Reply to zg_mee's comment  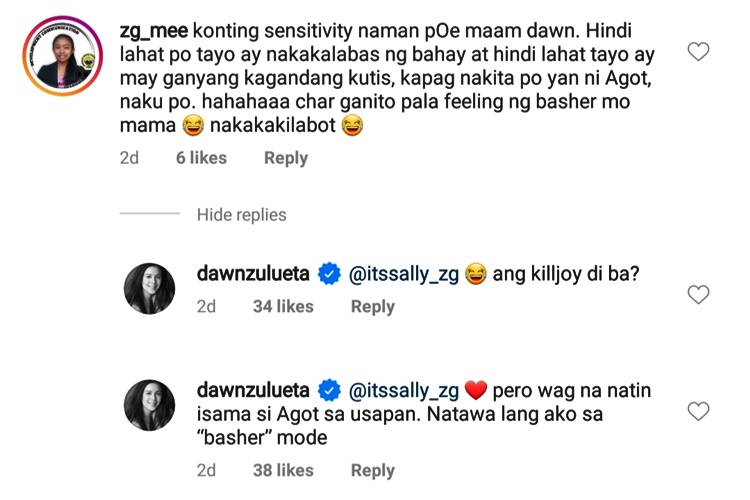(x=285, y=158)
